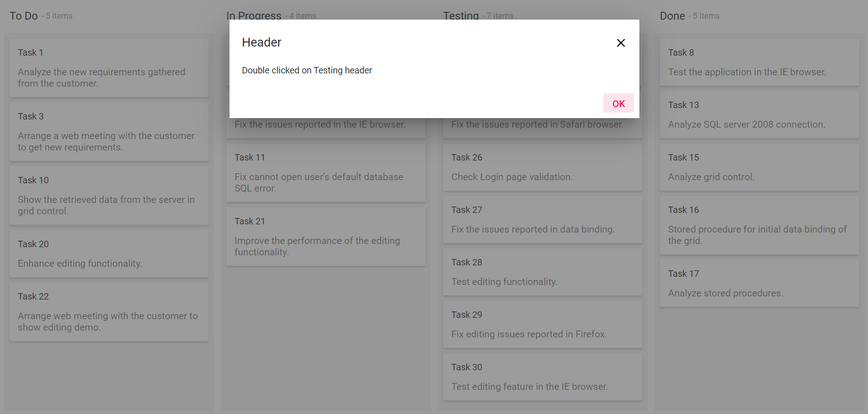
Task: Click Task 28 Test editing functionality card
Action: (x=543, y=272)
